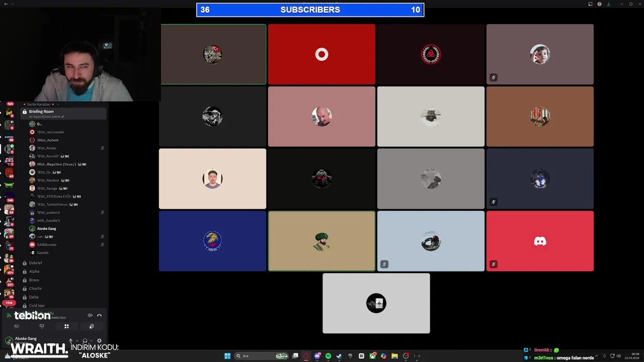This screenshot has height=362, width=644.
Task: Focus the red tile with white circle avatar
Action: coord(321,54)
